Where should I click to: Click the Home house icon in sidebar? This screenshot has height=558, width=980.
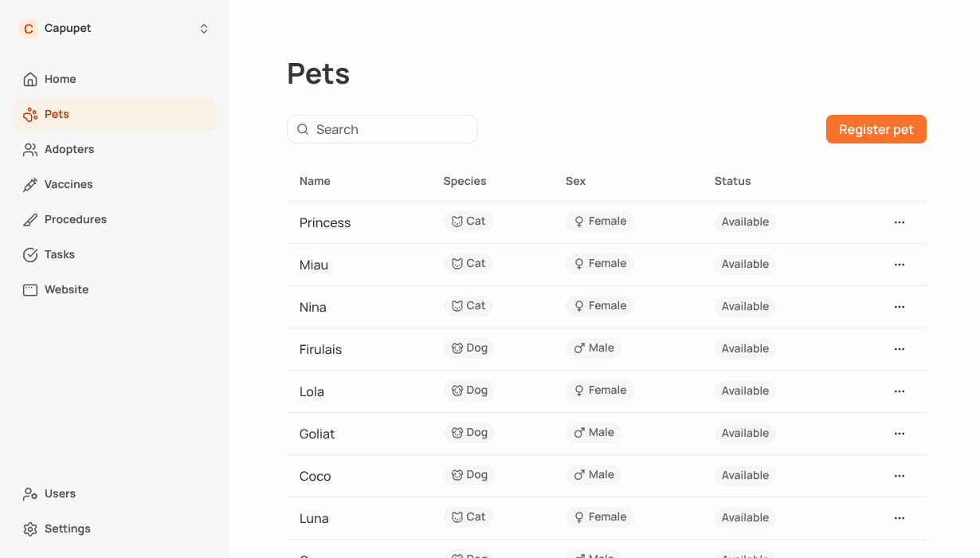click(30, 79)
